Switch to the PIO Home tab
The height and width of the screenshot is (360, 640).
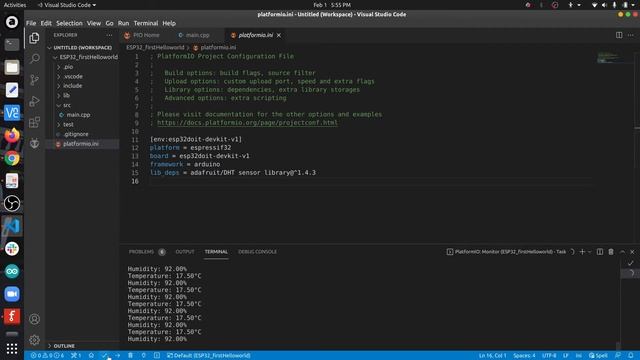pos(146,35)
